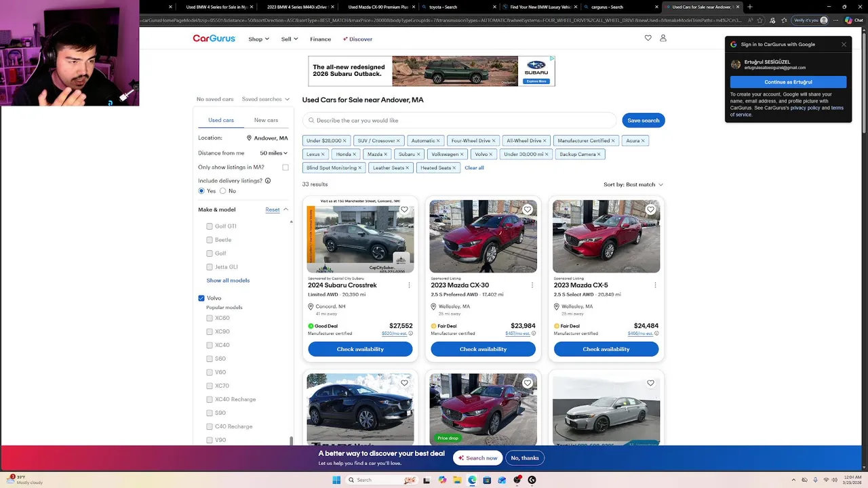Screen dimensions: 868x488
Task: Collapse the Make & model section
Action: 285,209
